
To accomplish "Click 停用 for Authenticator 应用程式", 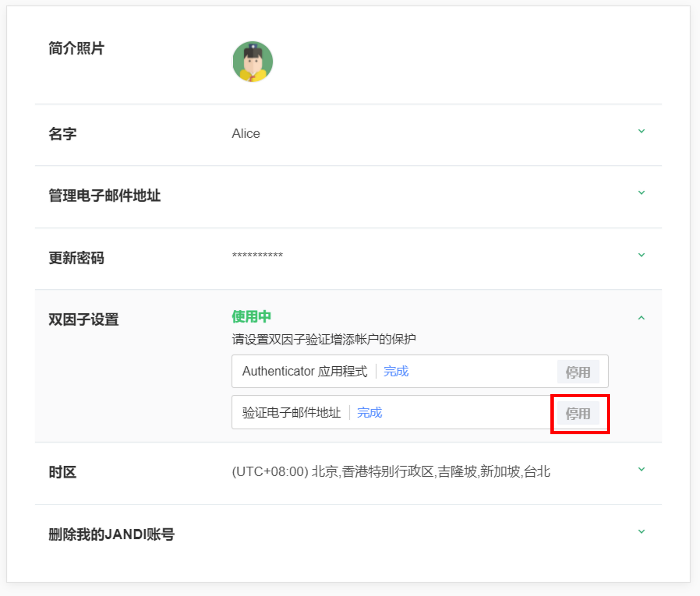I will pos(578,372).
